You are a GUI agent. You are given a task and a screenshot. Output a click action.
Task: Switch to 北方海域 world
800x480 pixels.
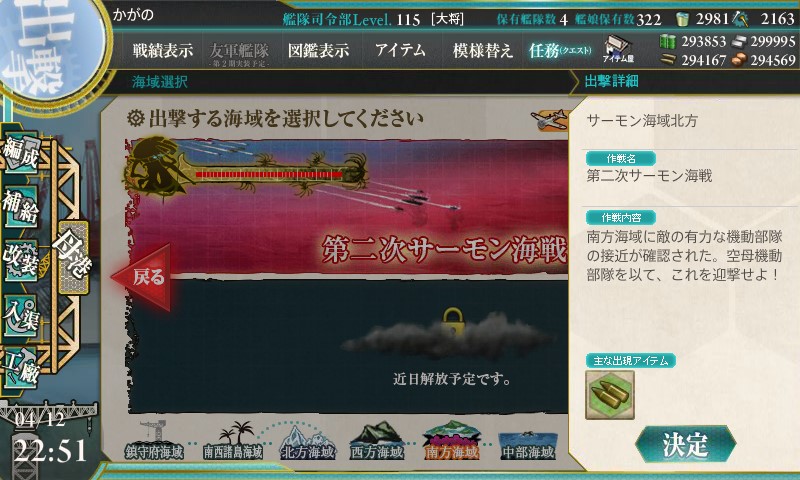(308, 442)
